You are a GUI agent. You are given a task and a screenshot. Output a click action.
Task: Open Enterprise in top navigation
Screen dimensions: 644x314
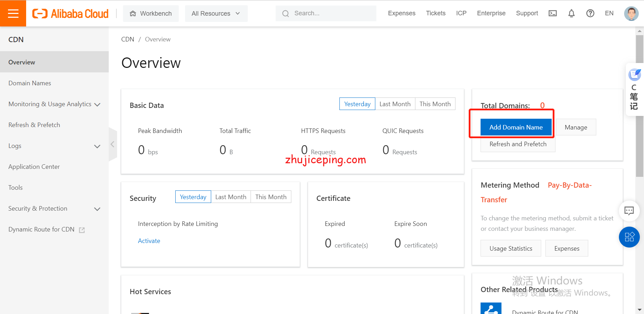click(x=491, y=13)
